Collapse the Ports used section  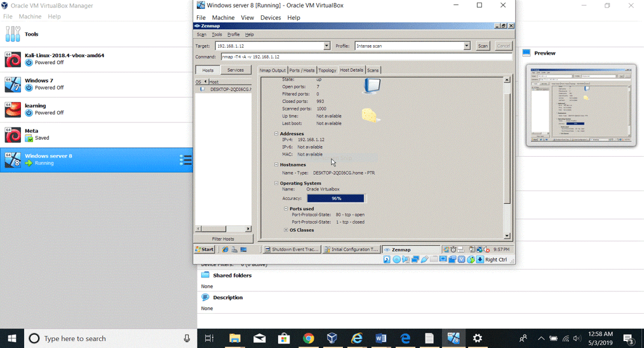(286, 209)
